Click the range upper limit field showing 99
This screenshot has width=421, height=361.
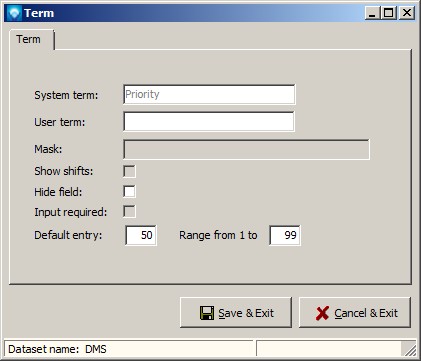[285, 235]
